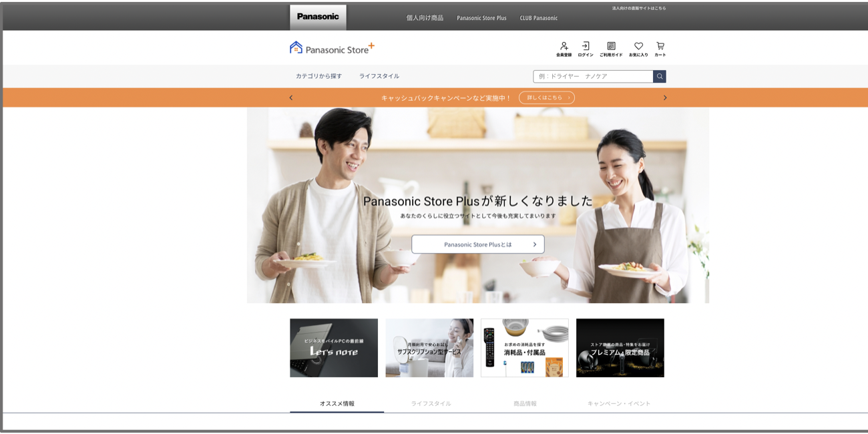Open the サブスクリプション型サービス thumbnail
Screen dimensions: 868x434
429,348
